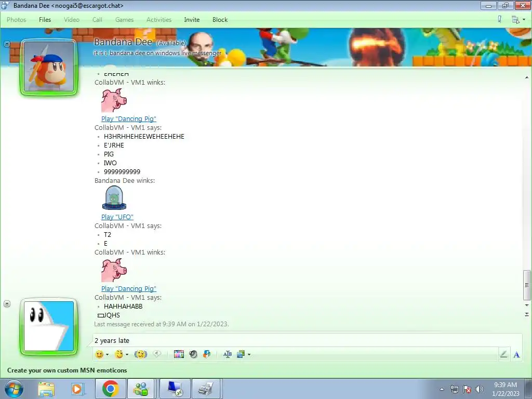Click your own ghost display picture
Image resolution: width=532 pixels, height=399 pixels.
(x=49, y=326)
